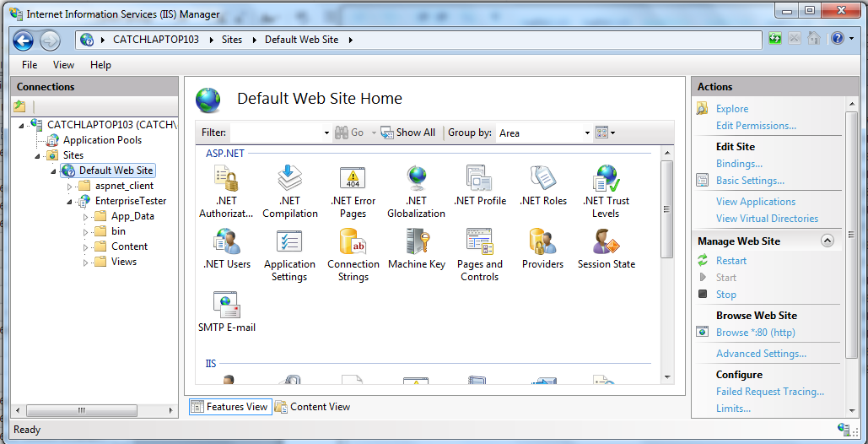Open the .NET Authorization Rules feature icon
The image size is (868, 444).
pos(226,179)
